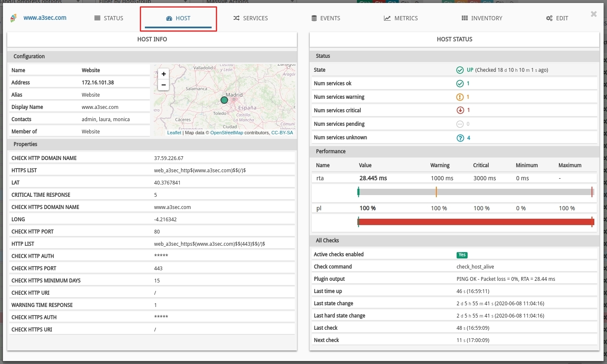
Task: Open the OpenStreetMap link
Action: click(x=227, y=133)
